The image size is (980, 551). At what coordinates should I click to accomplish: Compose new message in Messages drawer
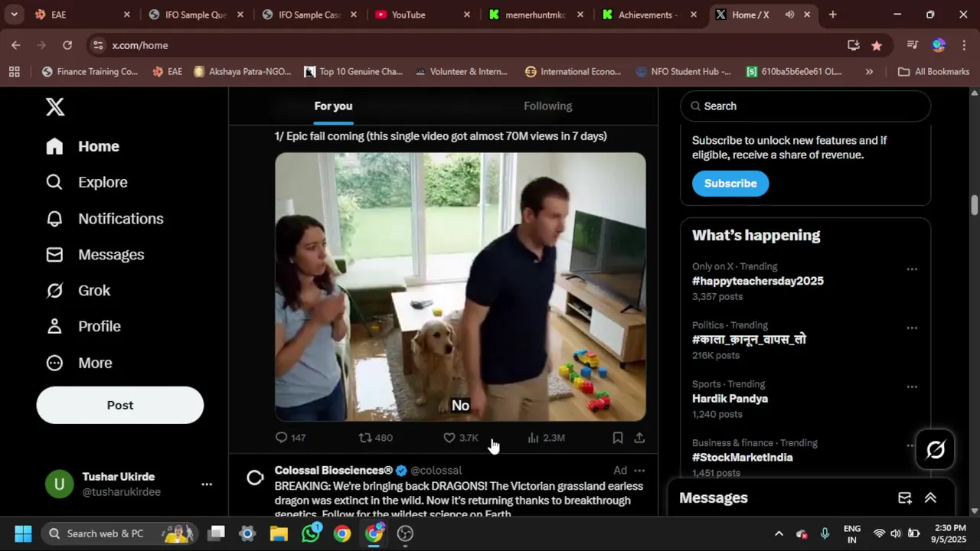coord(905,498)
